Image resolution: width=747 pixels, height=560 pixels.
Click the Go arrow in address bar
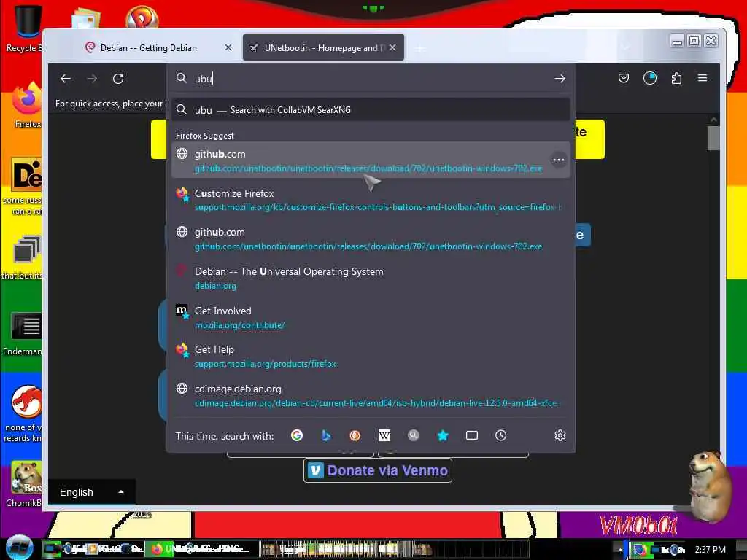[x=560, y=79]
